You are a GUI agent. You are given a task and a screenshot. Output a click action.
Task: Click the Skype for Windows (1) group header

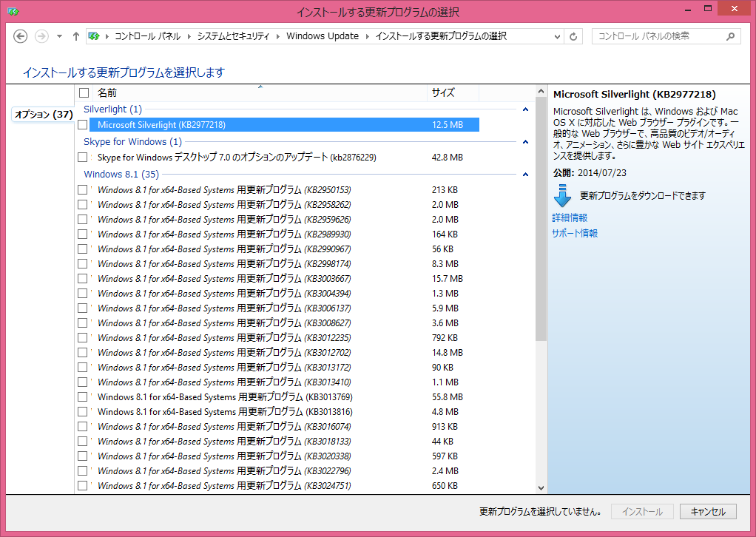[x=132, y=142]
